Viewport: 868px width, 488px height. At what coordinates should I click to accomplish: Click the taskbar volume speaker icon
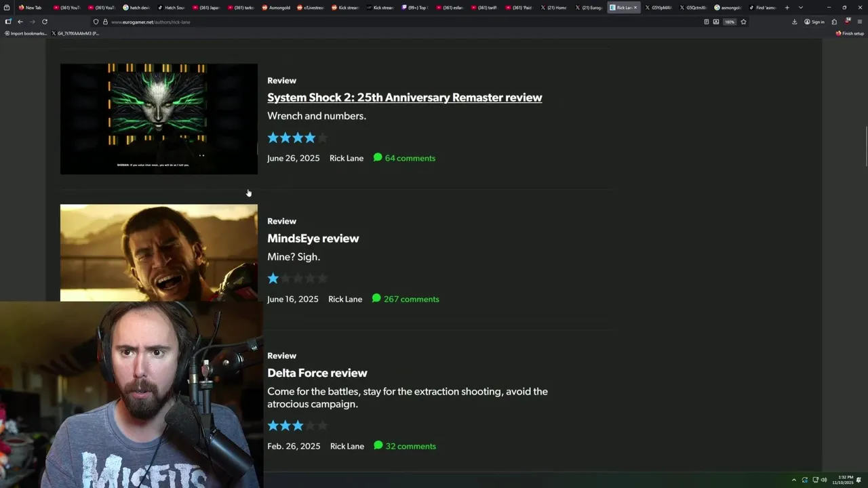(825, 480)
